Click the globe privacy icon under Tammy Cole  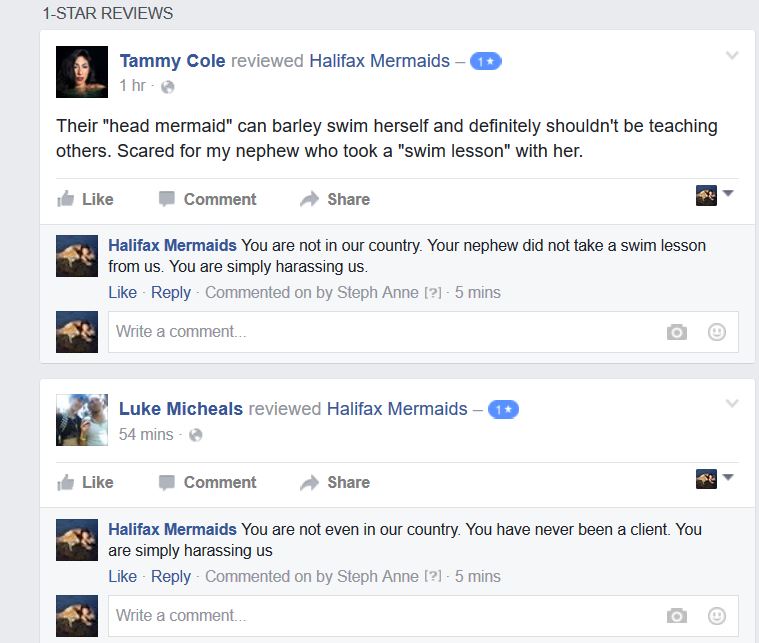coord(168,87)
